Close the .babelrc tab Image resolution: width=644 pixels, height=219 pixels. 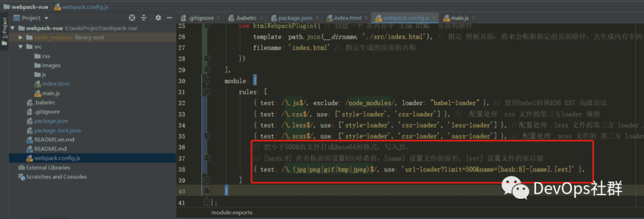click(261, 18)
